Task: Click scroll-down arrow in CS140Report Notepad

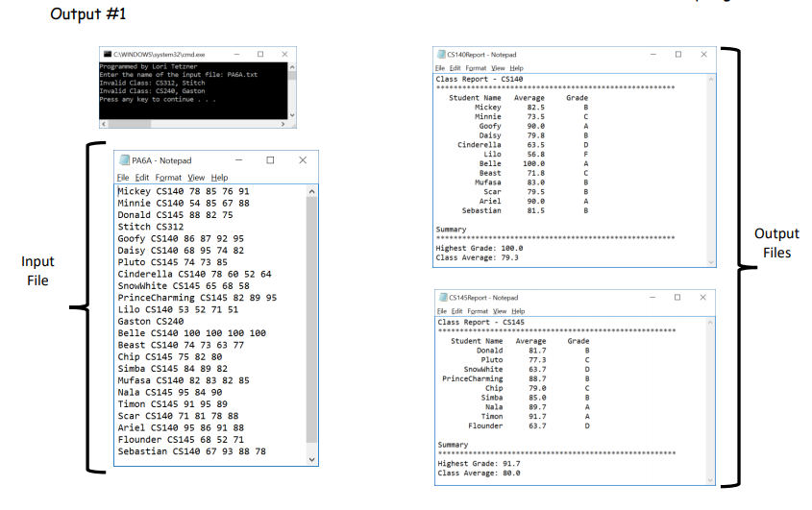Action: click(x=711, y=262)
